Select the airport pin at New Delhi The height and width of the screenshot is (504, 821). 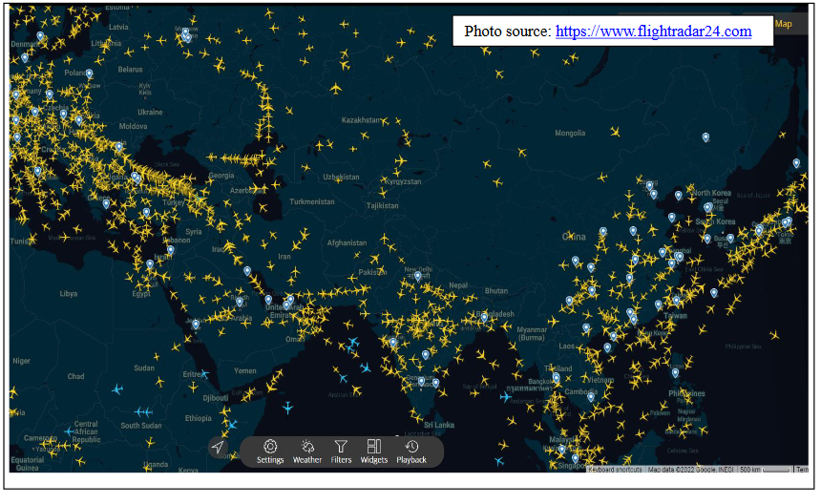pos(418,276)
